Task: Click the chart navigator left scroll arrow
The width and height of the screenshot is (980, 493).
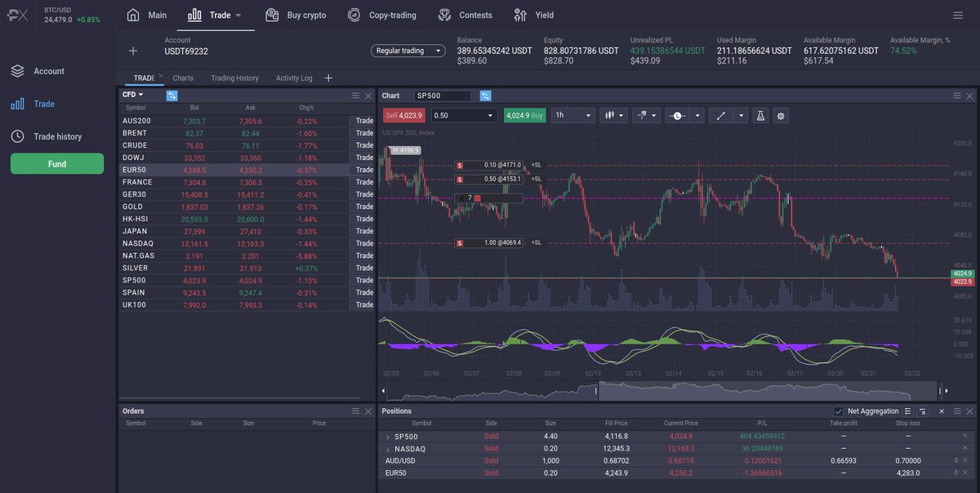Action: [x=384, y=392]
